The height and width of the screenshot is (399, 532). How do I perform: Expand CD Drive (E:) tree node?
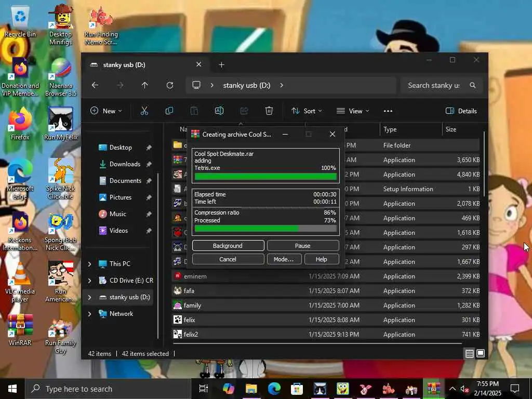click(89, 281)
